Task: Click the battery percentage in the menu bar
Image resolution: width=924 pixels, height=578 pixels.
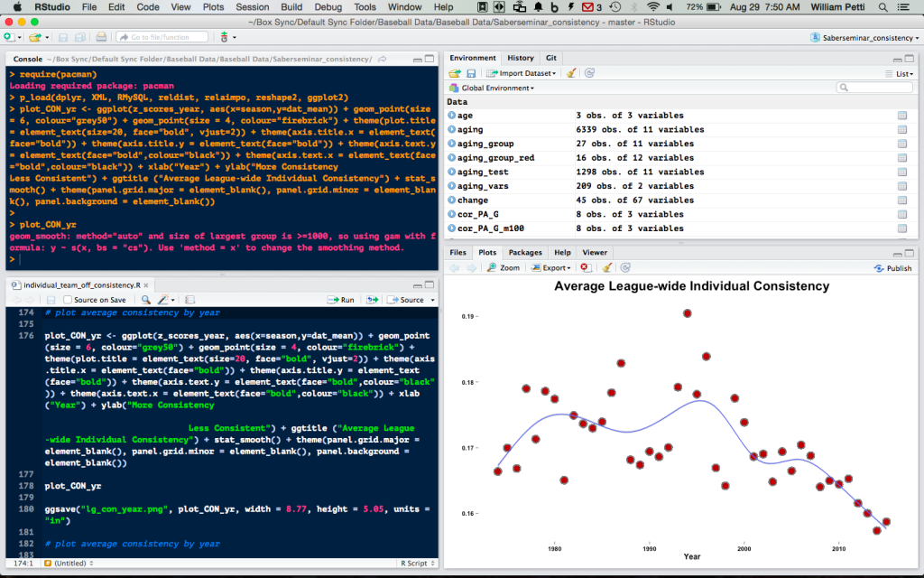Action: (x=697, y=6)
